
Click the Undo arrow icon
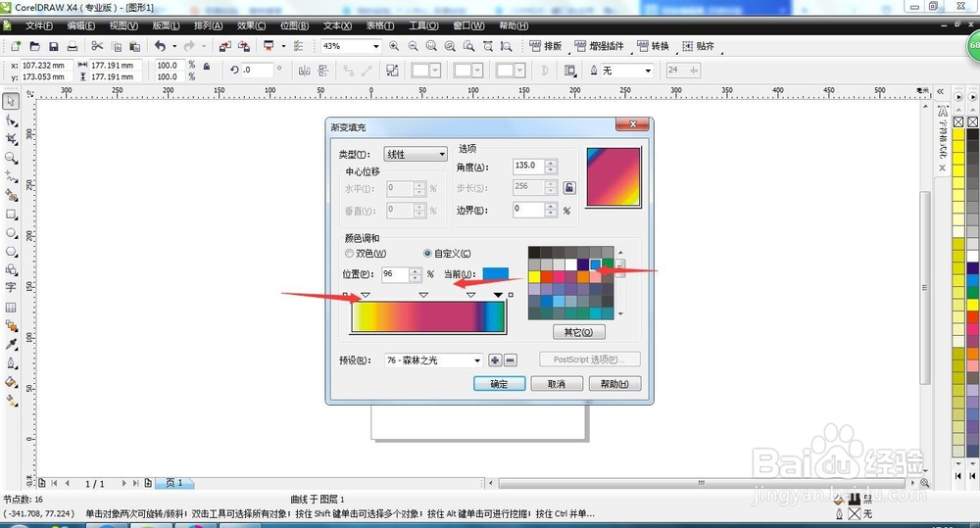pos(160,46)
